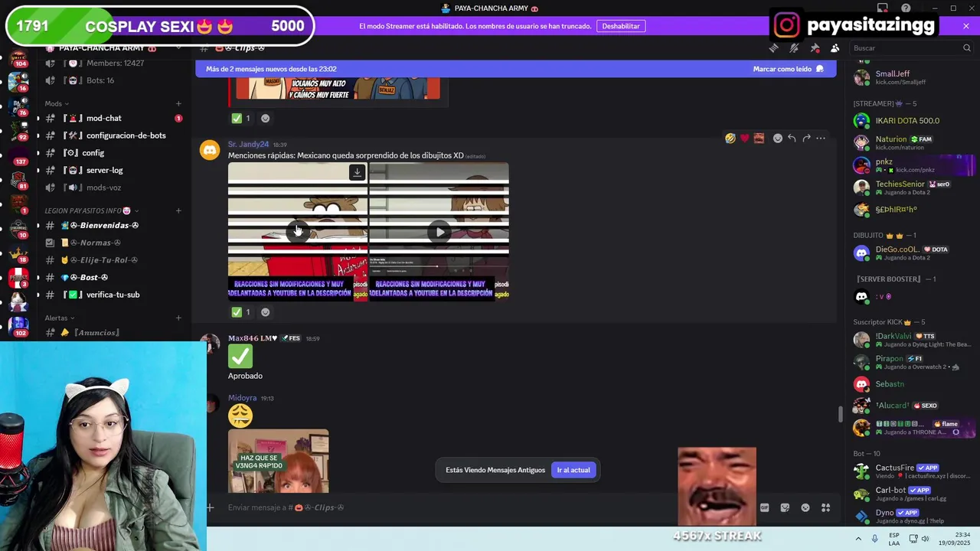
Task: Open more options dots on Jandy24 message
Action: pyautogui.click(x=821, y=139)
